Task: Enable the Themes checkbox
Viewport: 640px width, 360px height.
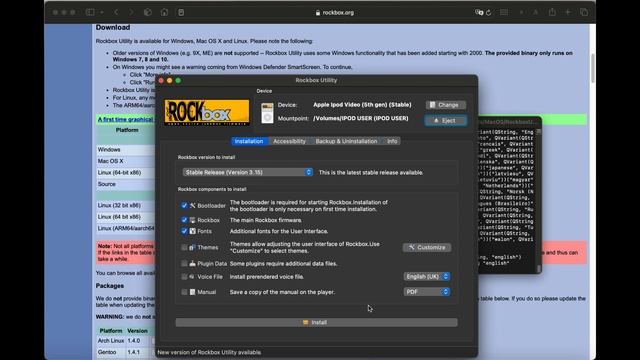Action: [x=184, y=247]
